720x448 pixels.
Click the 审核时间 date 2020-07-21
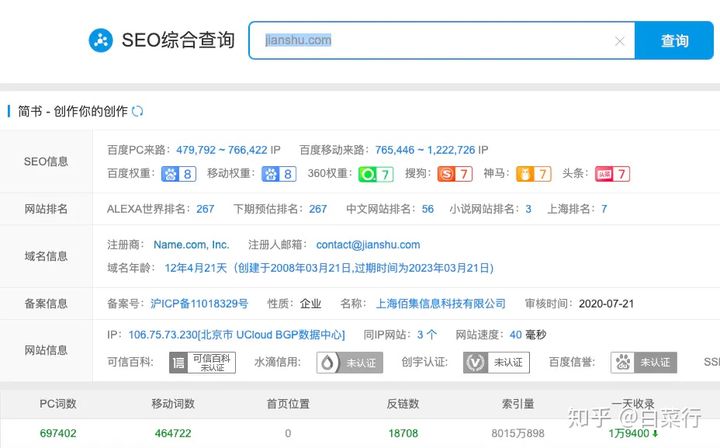pyautogui.click(x=606, y=303)
